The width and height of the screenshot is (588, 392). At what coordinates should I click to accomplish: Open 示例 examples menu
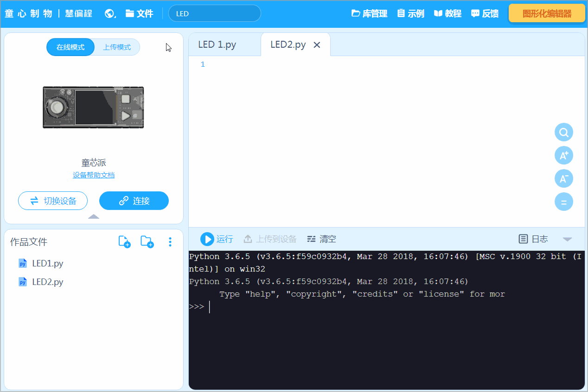coord(411,13)
